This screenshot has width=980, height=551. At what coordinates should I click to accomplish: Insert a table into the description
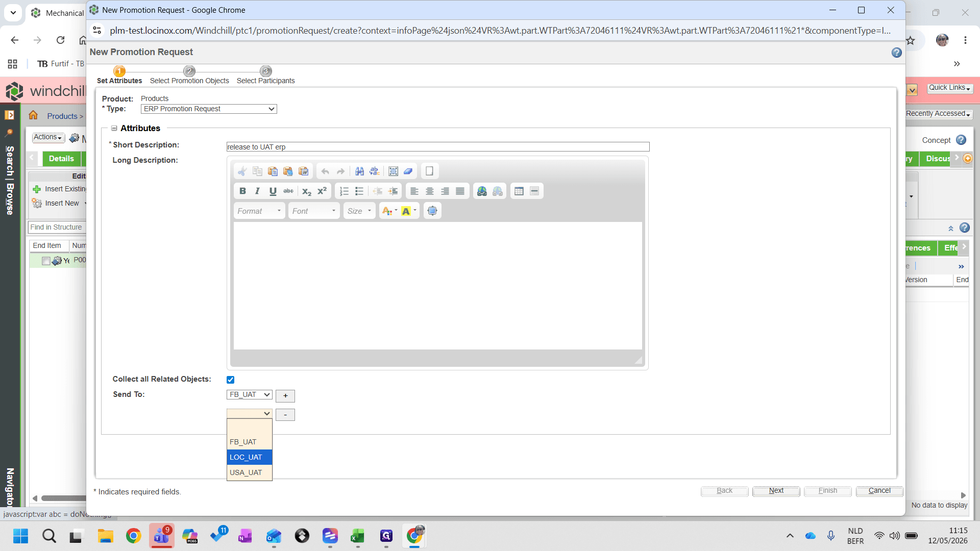[519, 191]
